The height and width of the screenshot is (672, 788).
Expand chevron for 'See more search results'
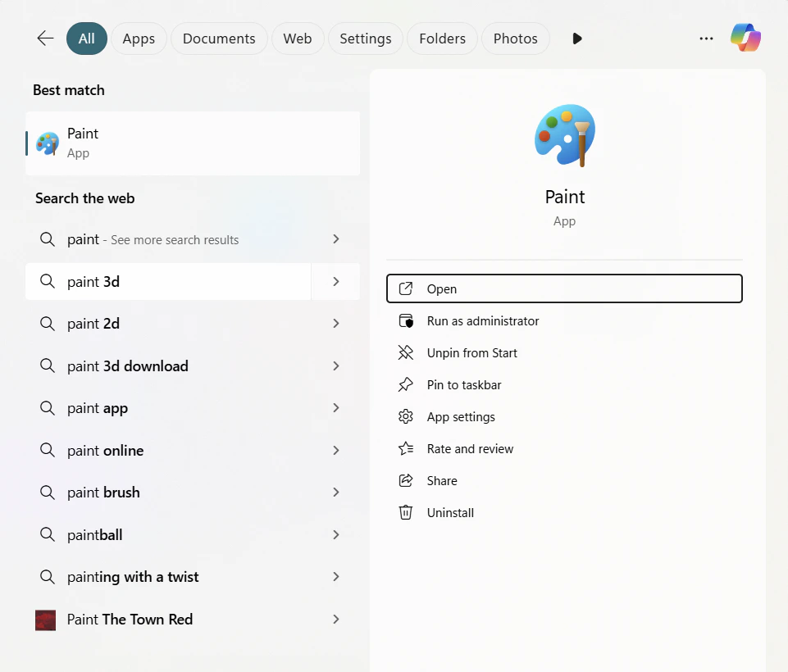coord(336,239)
